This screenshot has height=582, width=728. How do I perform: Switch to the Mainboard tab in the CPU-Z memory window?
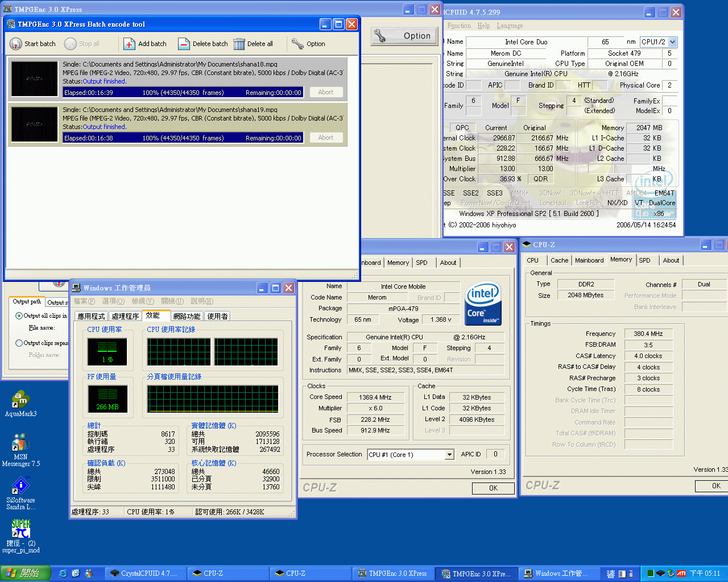click(589, 260)
